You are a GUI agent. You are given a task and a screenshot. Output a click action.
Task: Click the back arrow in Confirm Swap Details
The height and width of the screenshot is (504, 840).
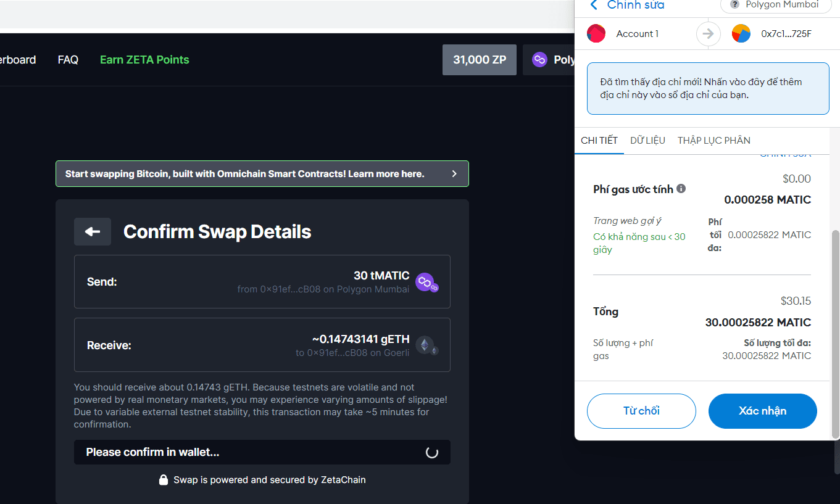click(93, 231)
